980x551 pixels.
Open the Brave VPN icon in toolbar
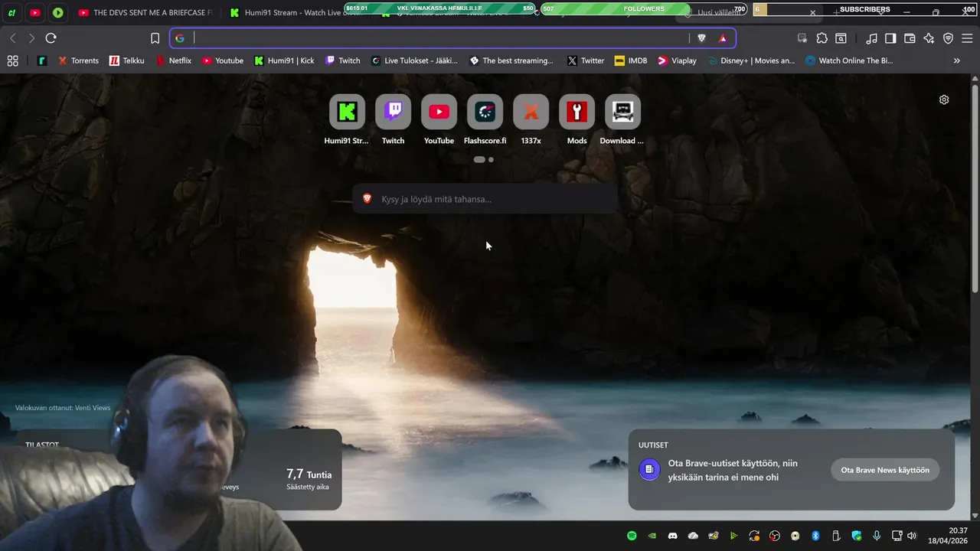[x=948, y=38]
